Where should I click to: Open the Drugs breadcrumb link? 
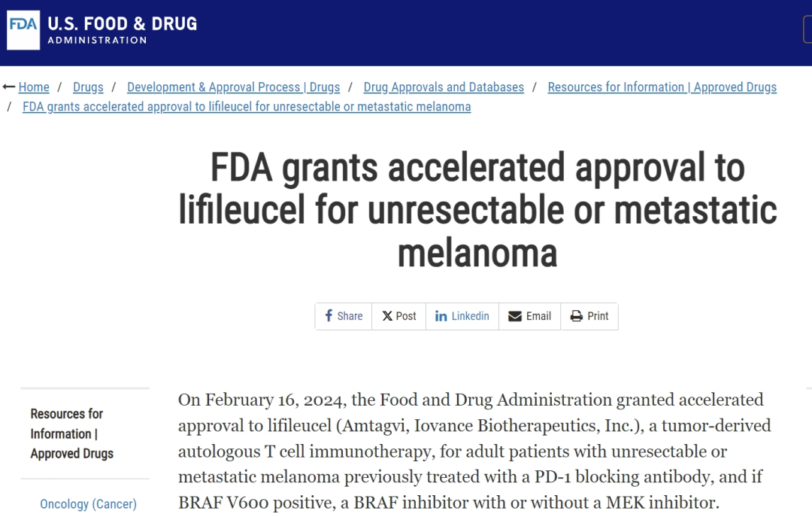click(88, 87)
